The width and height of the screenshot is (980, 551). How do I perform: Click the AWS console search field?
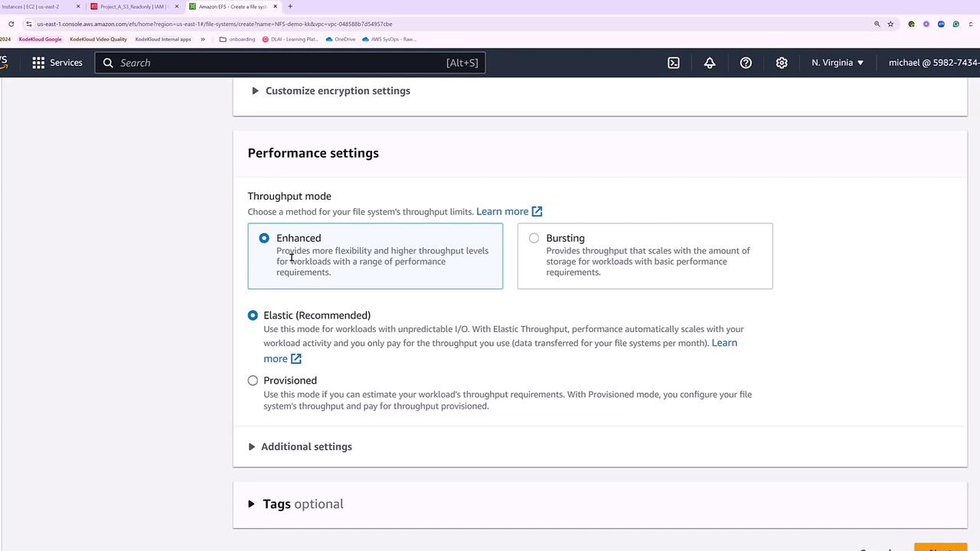[x=289, y=63]
